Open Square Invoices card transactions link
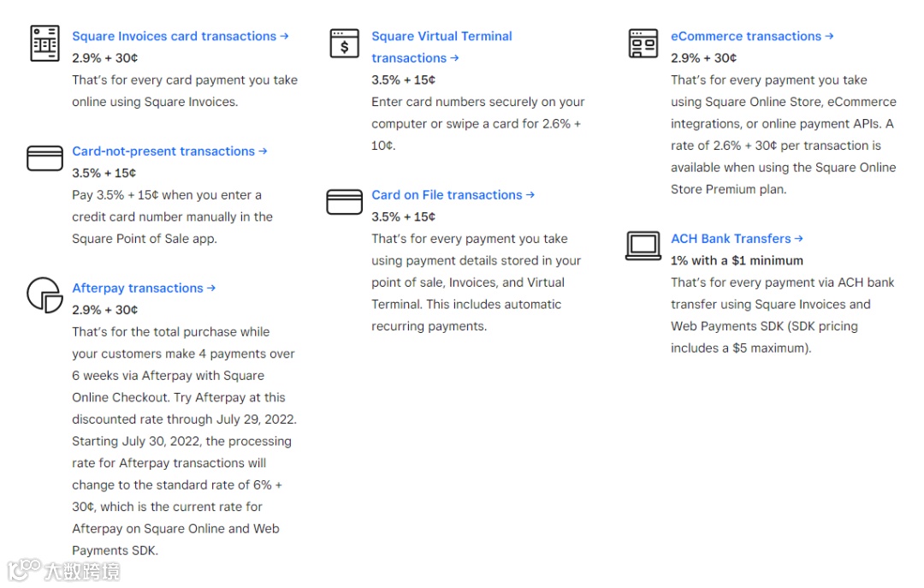 click(x=181, y=36)
